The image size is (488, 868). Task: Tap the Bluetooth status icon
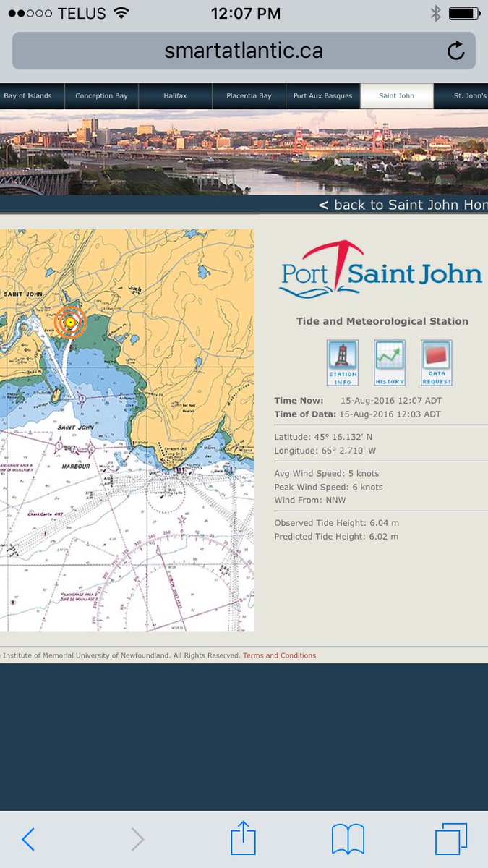click(435, 13)
